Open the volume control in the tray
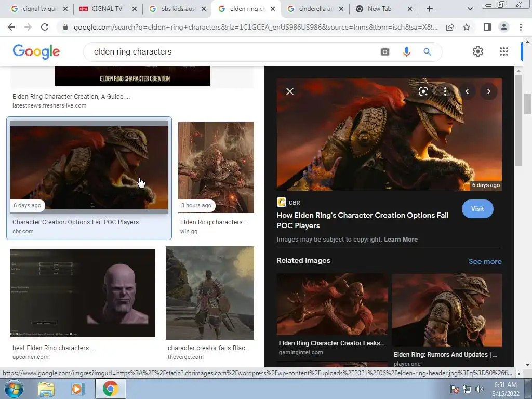 point(480,389)
